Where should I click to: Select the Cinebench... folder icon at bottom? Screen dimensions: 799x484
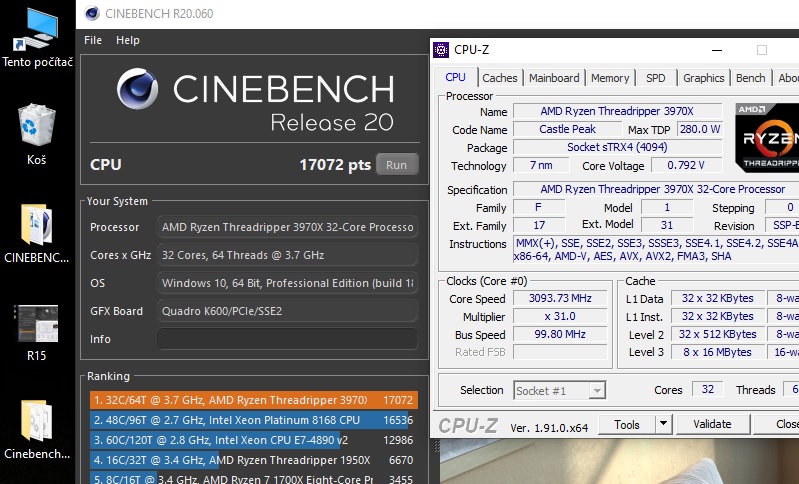click(37, 429)
